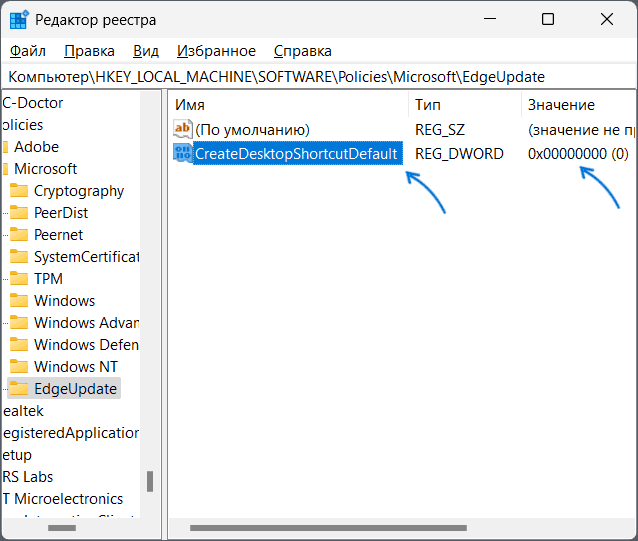This screenshot has height=541, width=638.
Task: Click the Registry Editor app icon in title bar
Action: 18,19
